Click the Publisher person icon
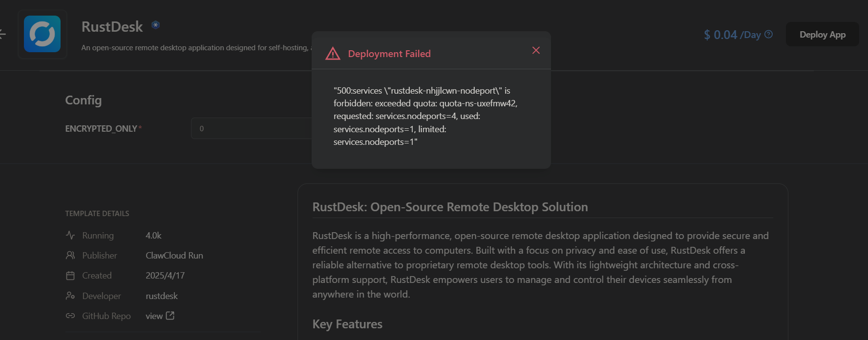 tap(70, 255)
